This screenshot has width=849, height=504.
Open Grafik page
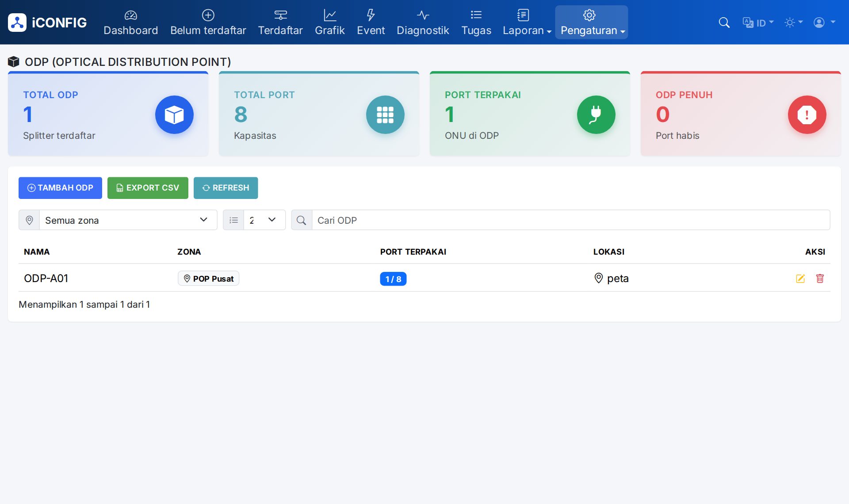329,23
